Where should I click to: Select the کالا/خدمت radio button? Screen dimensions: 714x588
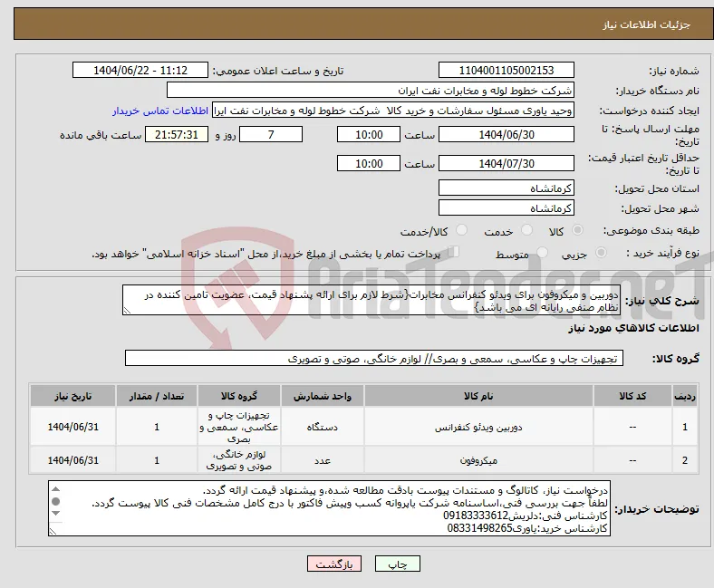(x=462, y=230)
